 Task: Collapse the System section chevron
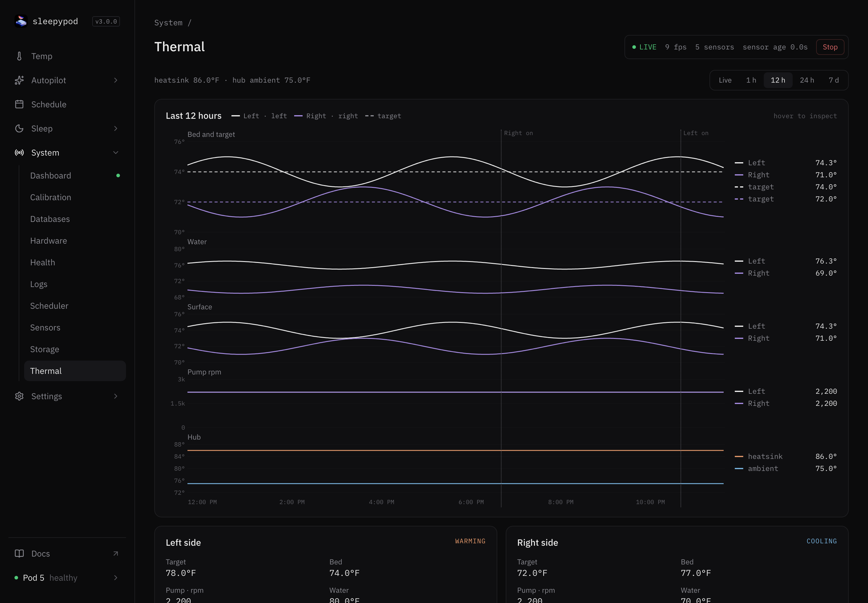point(115,153)
